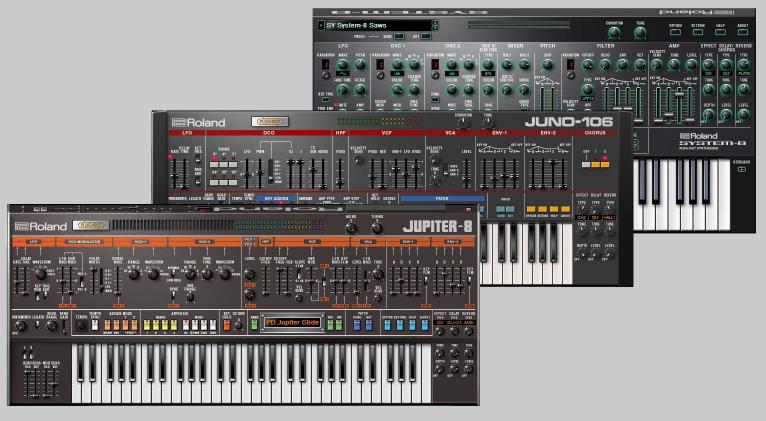Click the Jupiter-8 Tempo knob

82,325
